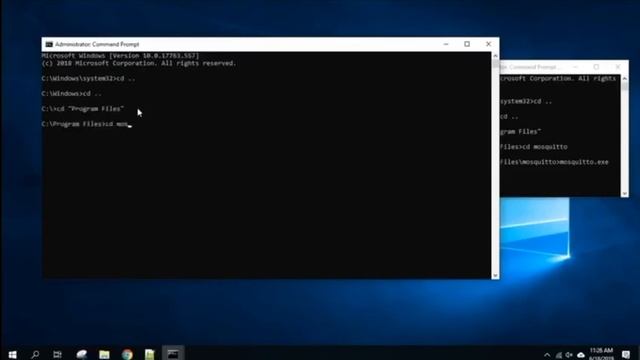Open taskbar Search magnifier

tap(35, 354)
